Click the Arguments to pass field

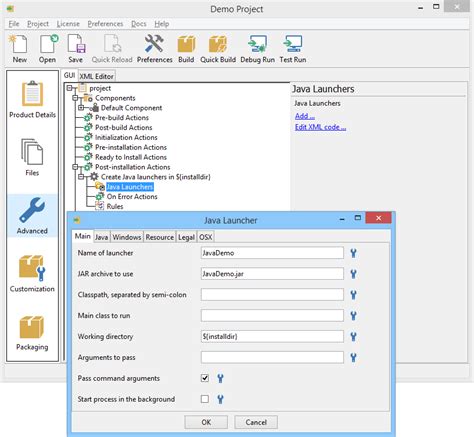[272, 358]
